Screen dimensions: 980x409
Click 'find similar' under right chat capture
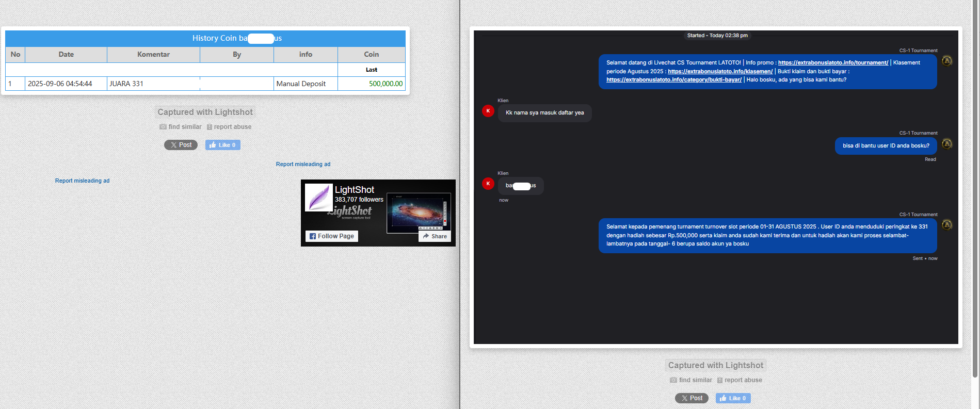pyautogui.click(x=696, y=380)
